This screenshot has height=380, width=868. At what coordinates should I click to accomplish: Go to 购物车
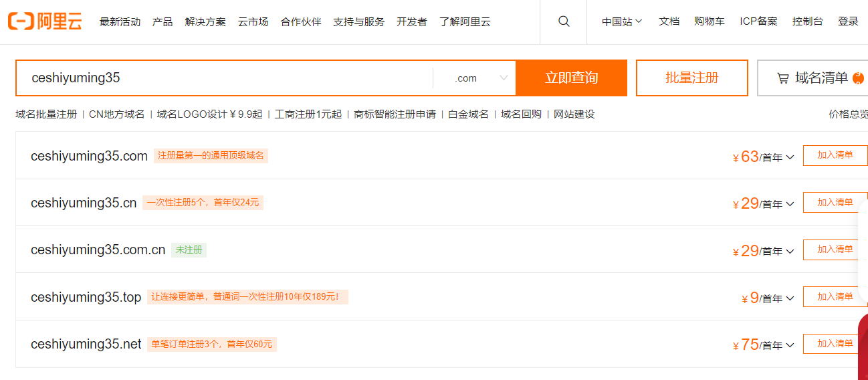710,21
